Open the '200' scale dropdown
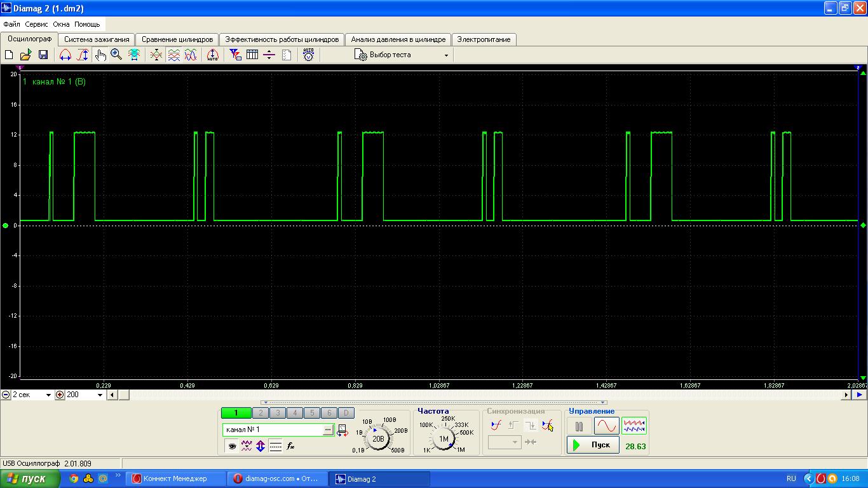The height and width of the screenshot is (488, 868). click(x=85, y=395)
